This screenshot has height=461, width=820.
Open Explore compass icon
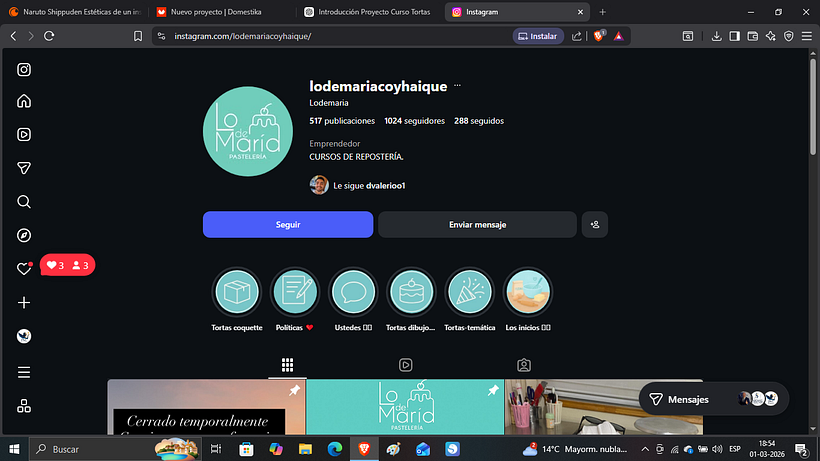[24, 235]
